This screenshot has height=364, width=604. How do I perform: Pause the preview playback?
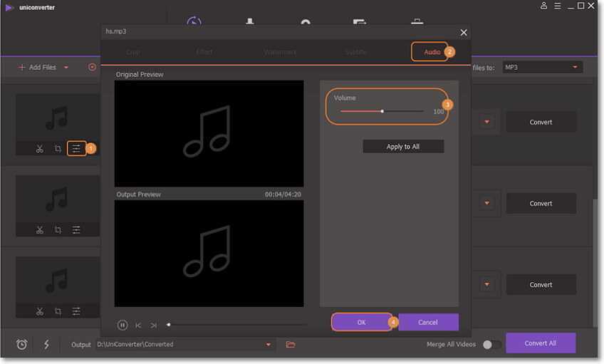[123, 325]
